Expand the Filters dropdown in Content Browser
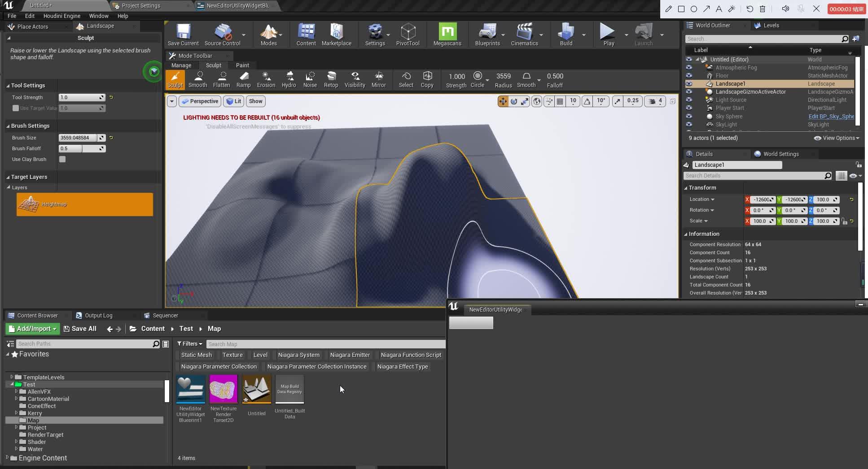 (189, 344)
